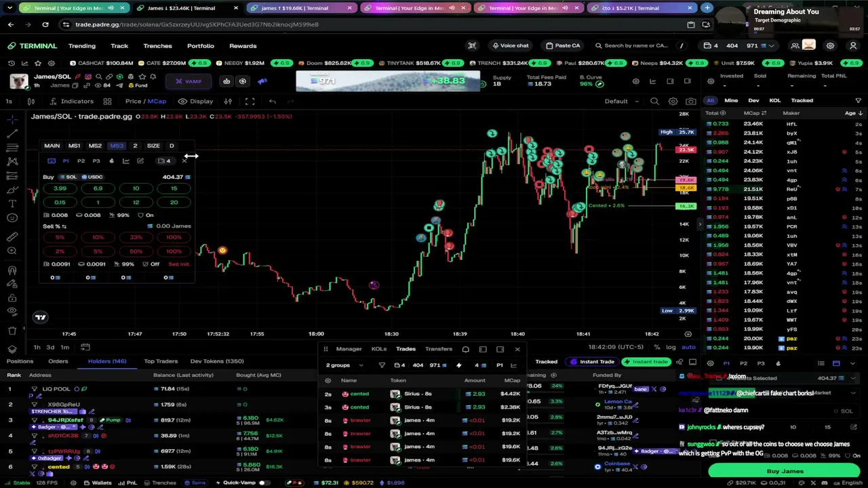868x488 pixels.
Task: Switch to preset P3 in trade panel
Action: coord(96,161)
